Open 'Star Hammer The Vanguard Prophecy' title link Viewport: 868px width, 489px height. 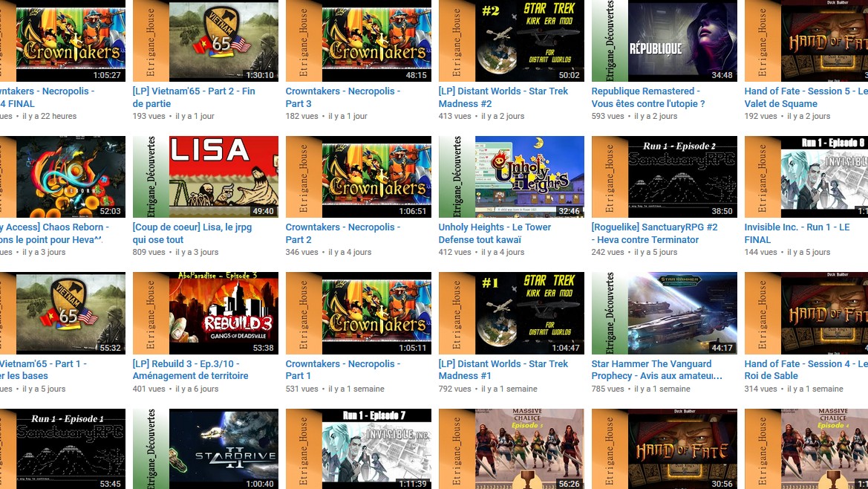click(x=656, y=369)
